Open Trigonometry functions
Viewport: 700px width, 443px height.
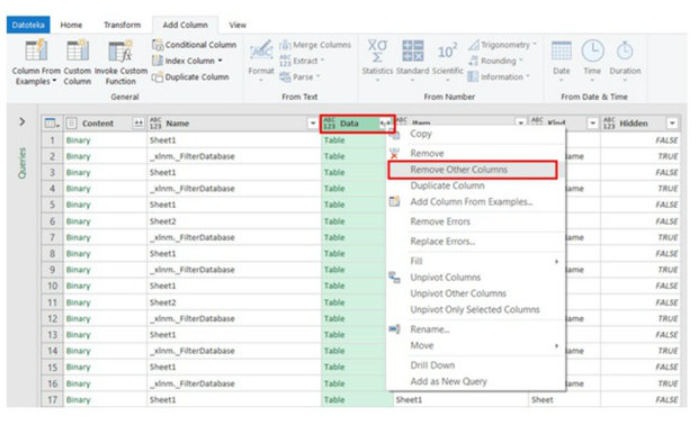502,45
